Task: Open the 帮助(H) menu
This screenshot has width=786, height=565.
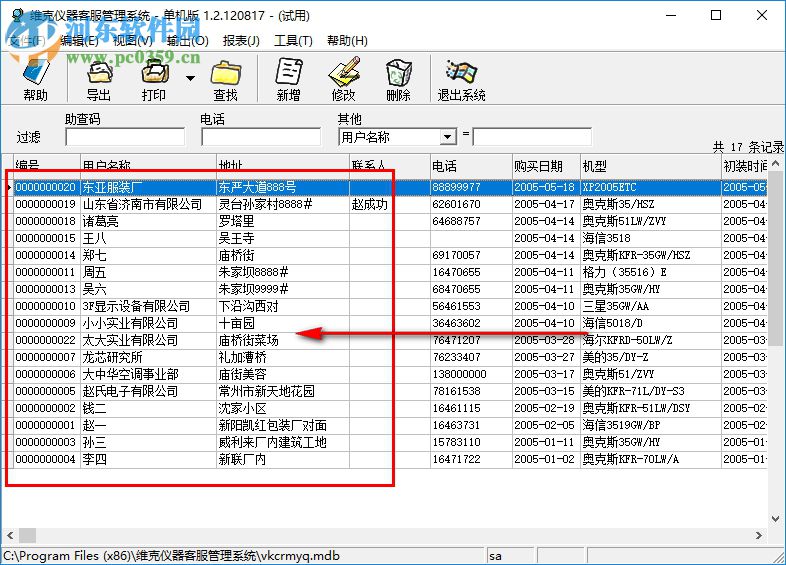Action: (347, 41)
